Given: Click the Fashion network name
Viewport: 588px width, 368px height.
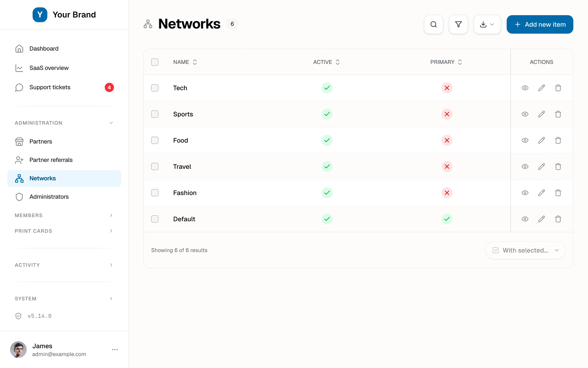Looking at the screenshot, I should (x=185, y=193).
